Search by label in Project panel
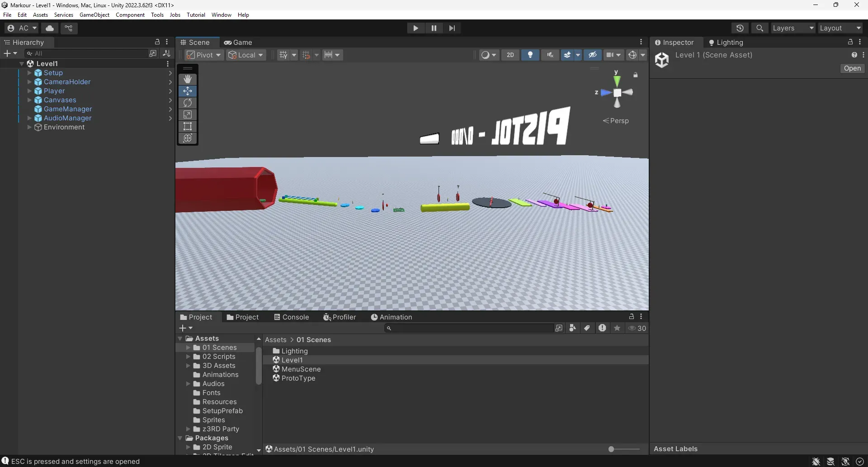The height and width of the screenshot is (467, 868). coord(587,328)
